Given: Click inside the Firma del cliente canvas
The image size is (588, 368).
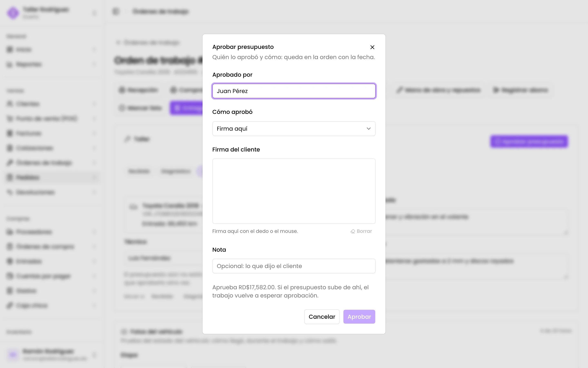Looking at the screenshot, I should 294,191.
